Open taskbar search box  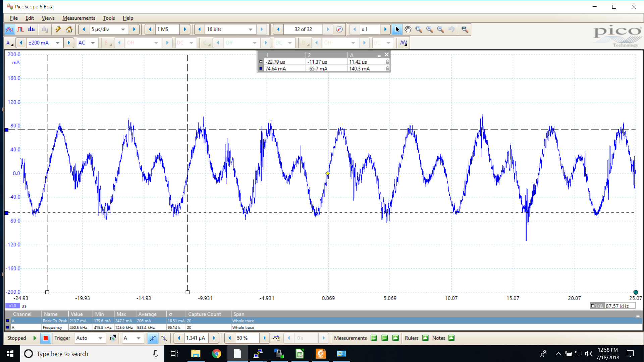click(x=92, y=354)
